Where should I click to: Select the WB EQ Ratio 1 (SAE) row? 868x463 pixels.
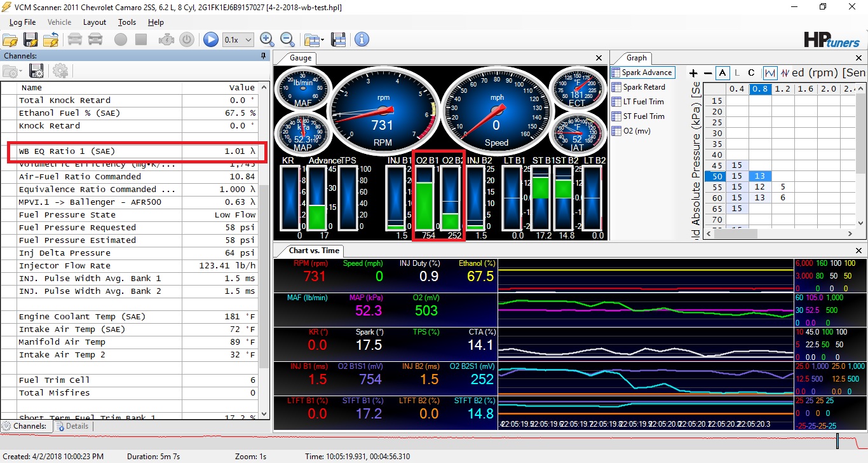pyautogui.click(x=136, y=151)
